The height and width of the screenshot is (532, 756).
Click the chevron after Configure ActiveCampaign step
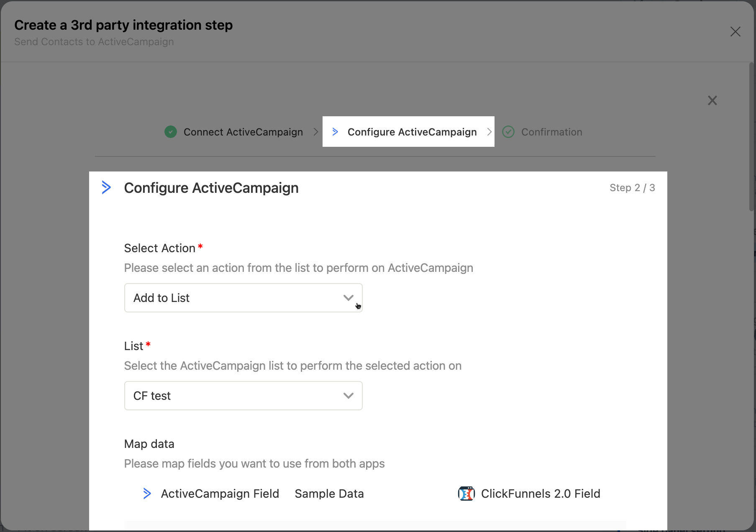click(489, 132)
